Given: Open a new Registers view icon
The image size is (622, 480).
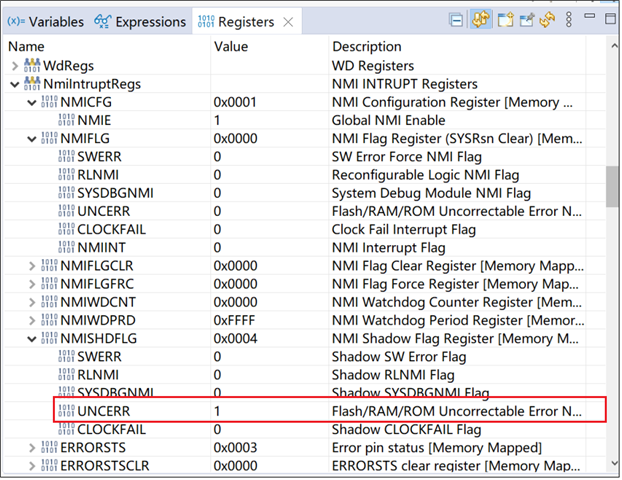Looking at the screenshot, I should (x=506, y=19).
